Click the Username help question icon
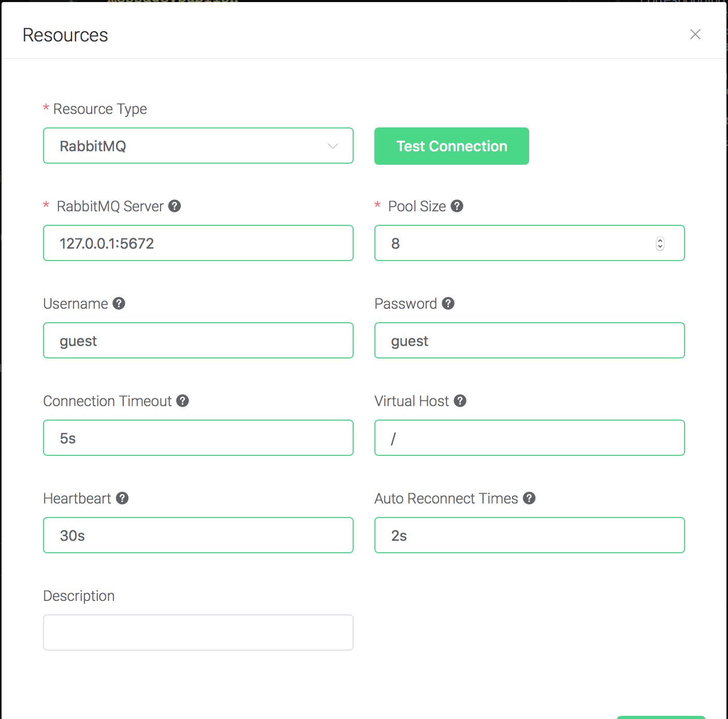 pos(119,304)
